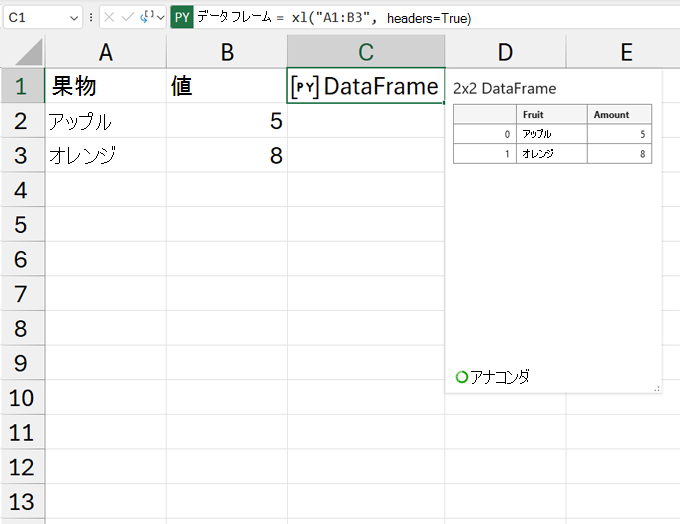680x524 pixels.
Task: Click cell A2 containing アップル
Action: click(x=105, y=121)
